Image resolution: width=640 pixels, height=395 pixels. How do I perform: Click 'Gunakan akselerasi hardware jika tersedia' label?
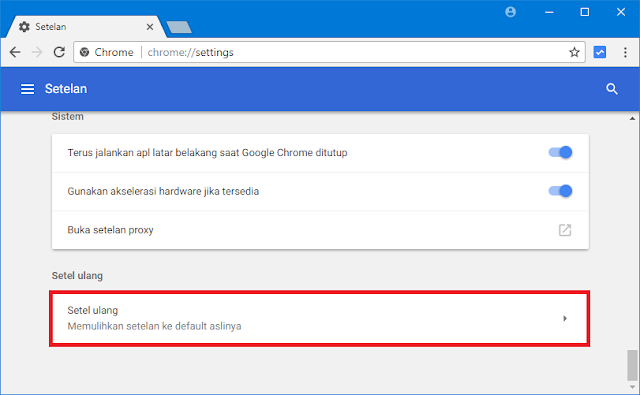pyautogui.click(x=163, y=191)
